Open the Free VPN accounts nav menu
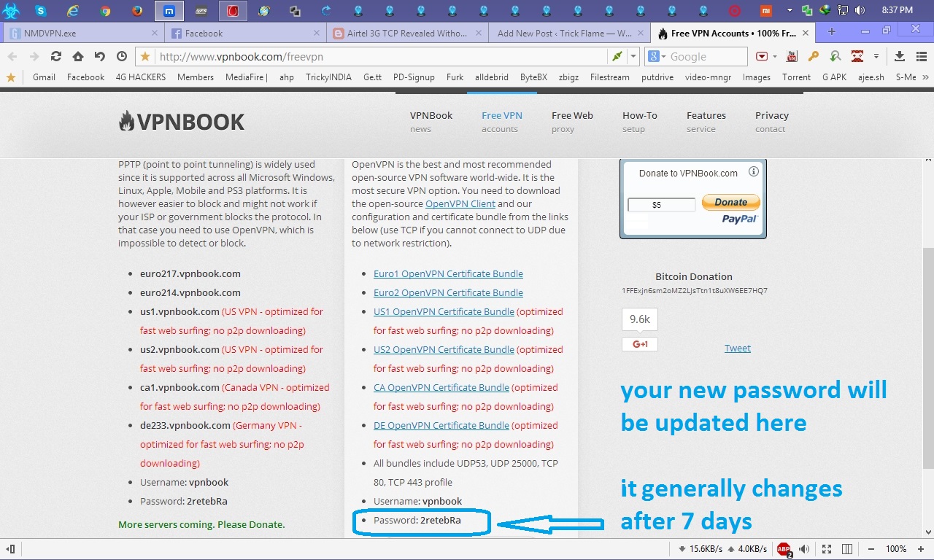Screen dimensions: 934x560 pos(501,122)
